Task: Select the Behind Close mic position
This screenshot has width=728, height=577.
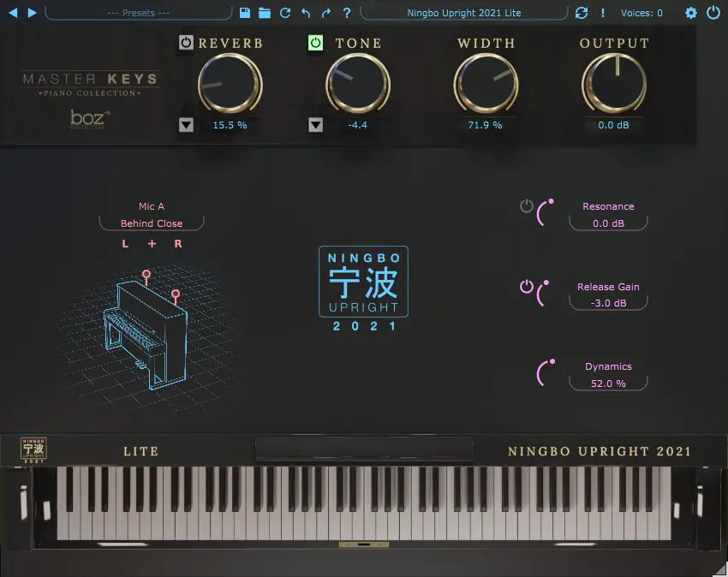Action: [151, 223]
